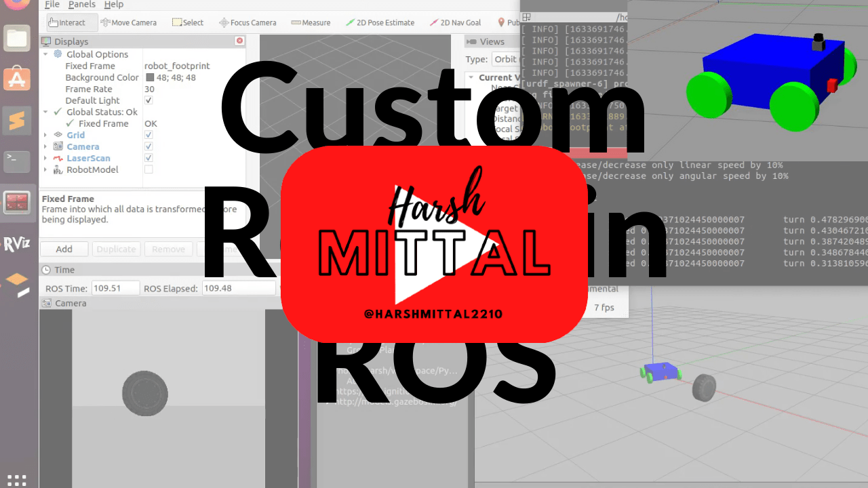
Task: Click the wheel in the Camera view
Action: (145, 393)
